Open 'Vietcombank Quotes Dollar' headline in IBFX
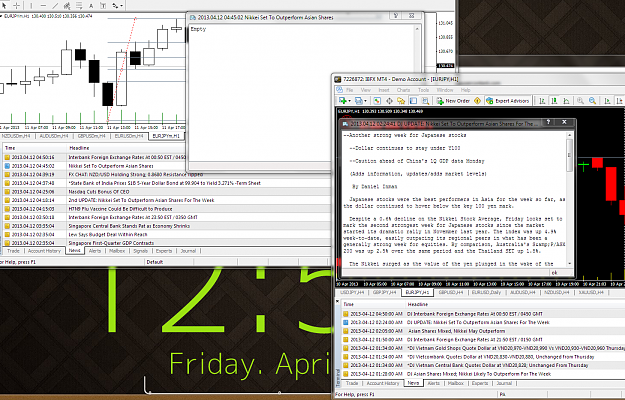The height and width of the screenshot is (400, 625). (x=500, y=357)
